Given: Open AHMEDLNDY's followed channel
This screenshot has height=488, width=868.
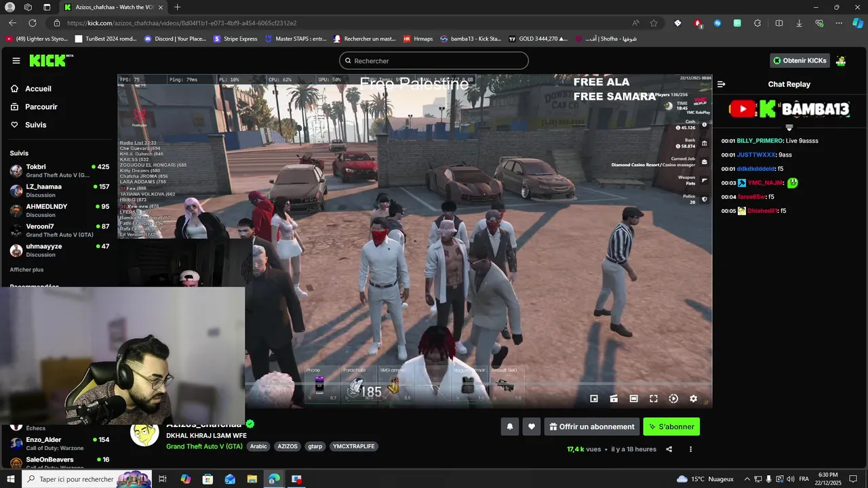Looking at the screenshot, I should (60, 210).
